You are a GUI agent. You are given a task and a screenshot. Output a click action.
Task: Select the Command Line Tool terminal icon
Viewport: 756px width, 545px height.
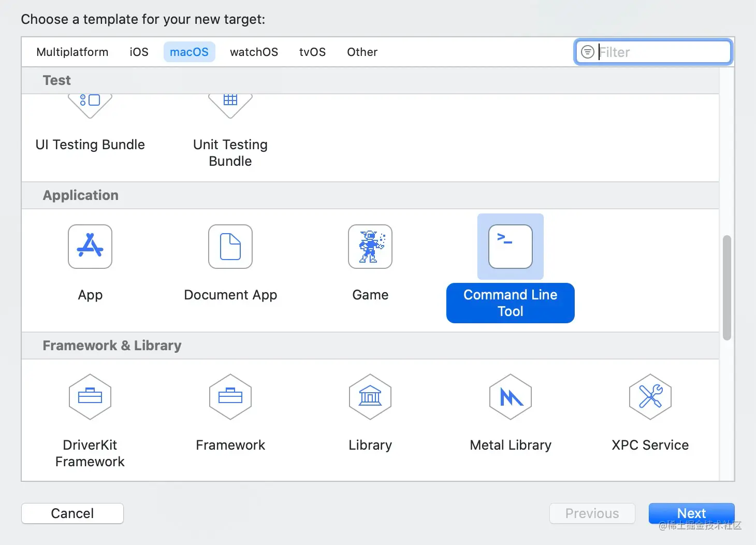coord(511,247)
